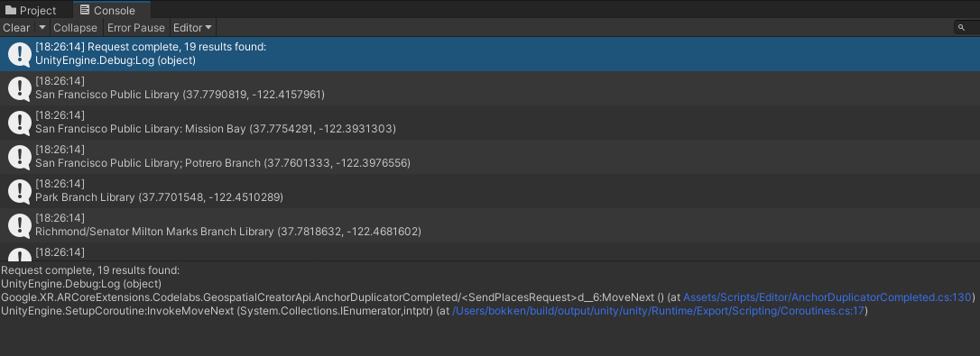Toggle the Collapse option
Image resolution: width=980 pixels, height=356 pixels.
[75, 27]
